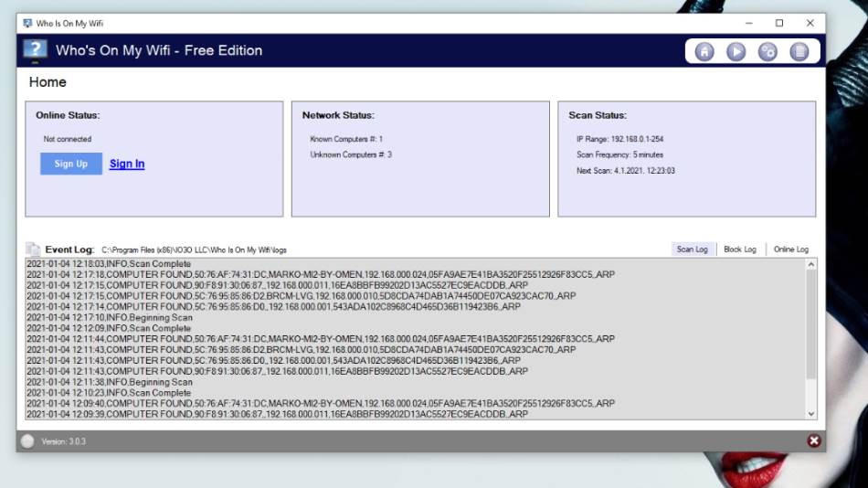868x488 pixels.
Task: Start a scan with the play icon
Action: click(x=736, y=52)
